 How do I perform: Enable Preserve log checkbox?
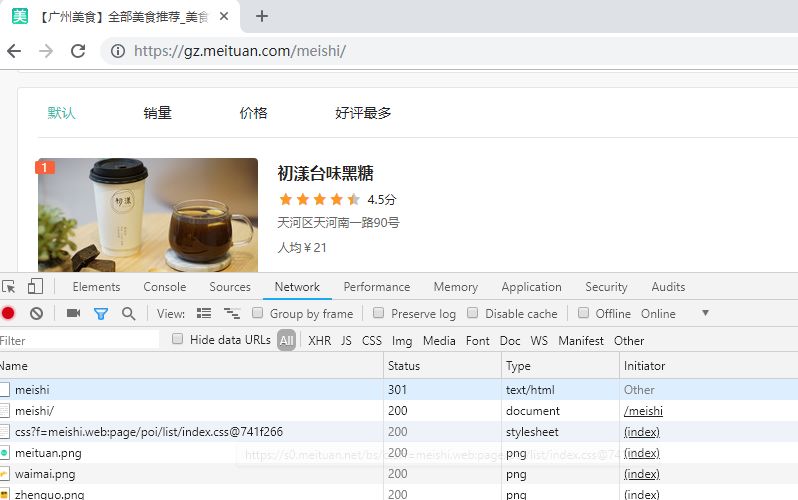click(378, 313)
